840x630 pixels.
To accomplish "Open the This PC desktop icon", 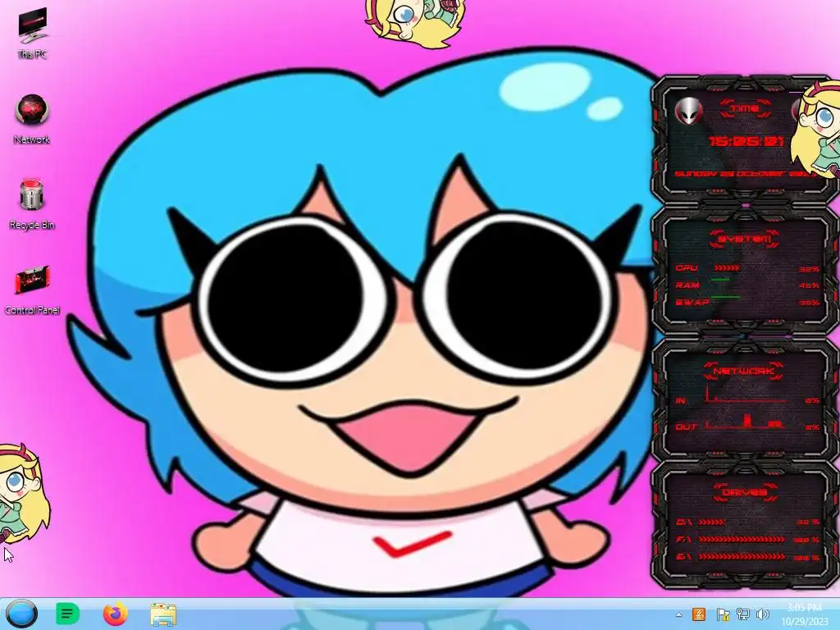I will (x=32, y=33).
